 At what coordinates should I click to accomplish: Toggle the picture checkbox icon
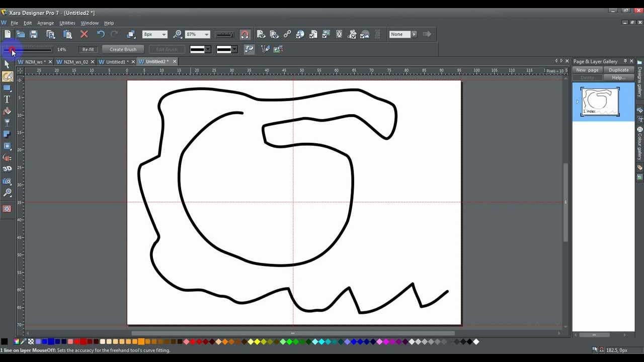(326, 34)
